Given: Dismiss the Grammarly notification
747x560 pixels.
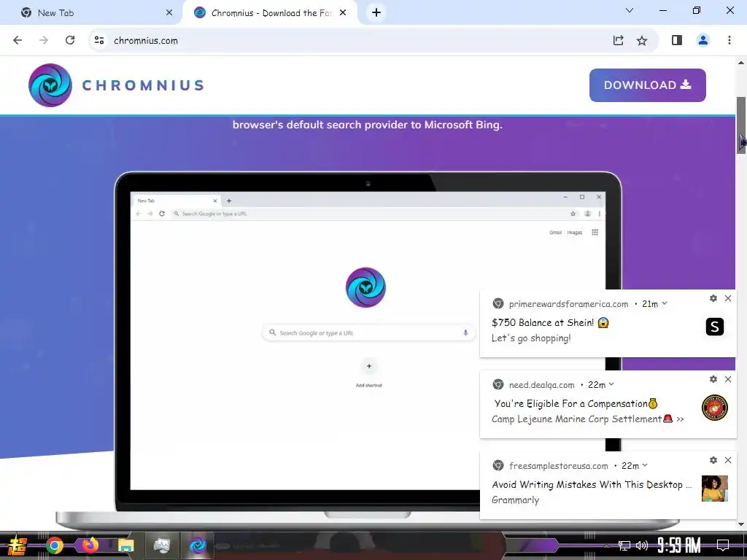Looking at the screenshot, I should 728,460.
